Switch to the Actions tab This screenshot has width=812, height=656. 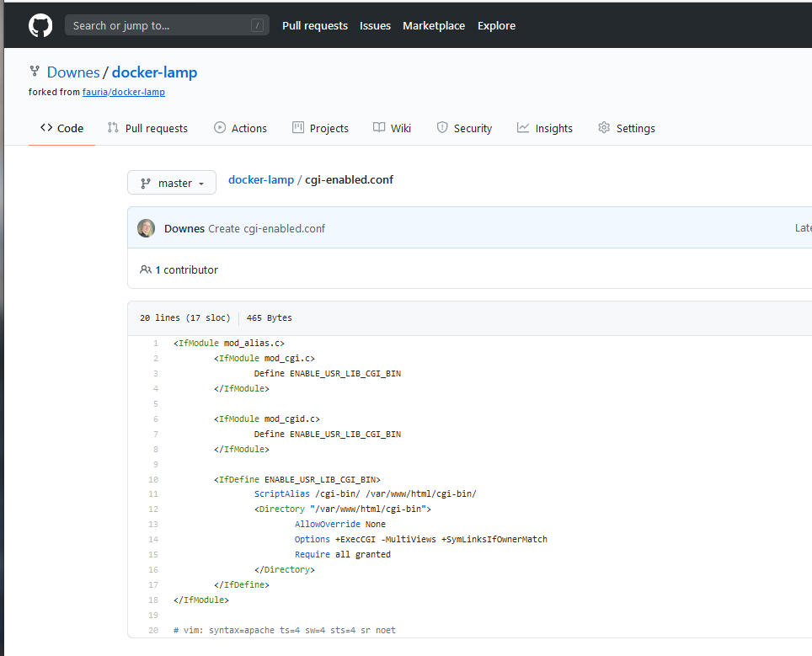pyautogui.click(x=240, y=128)
